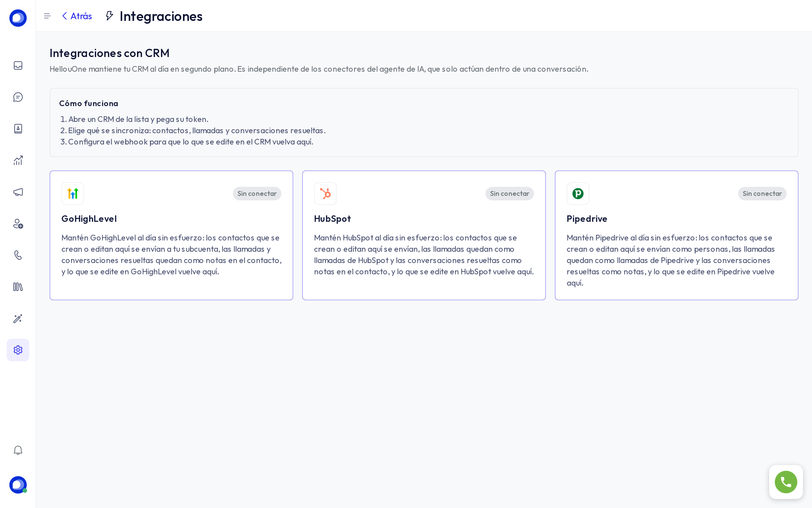Screen dimensions: 812x508
Task: Open the notifications bell icon
Action: point(18,450)
